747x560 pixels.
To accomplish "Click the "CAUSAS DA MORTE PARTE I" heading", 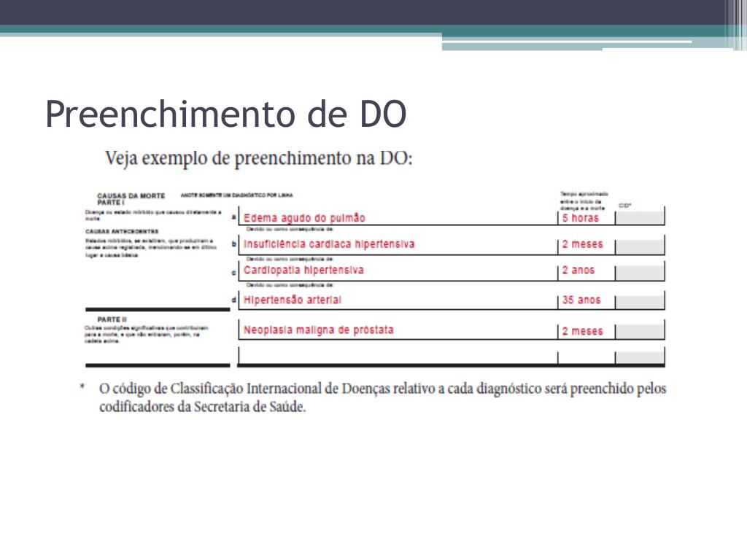I will pos(131,199).
